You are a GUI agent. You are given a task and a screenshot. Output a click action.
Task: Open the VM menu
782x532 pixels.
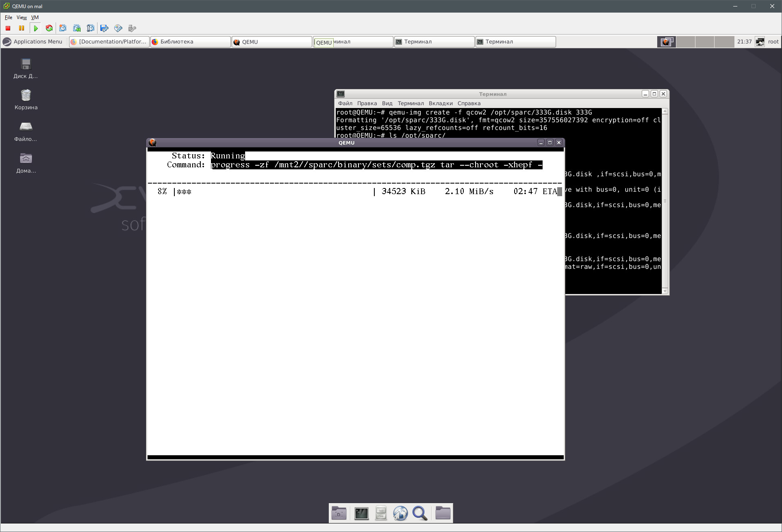(x=35, y=17)
